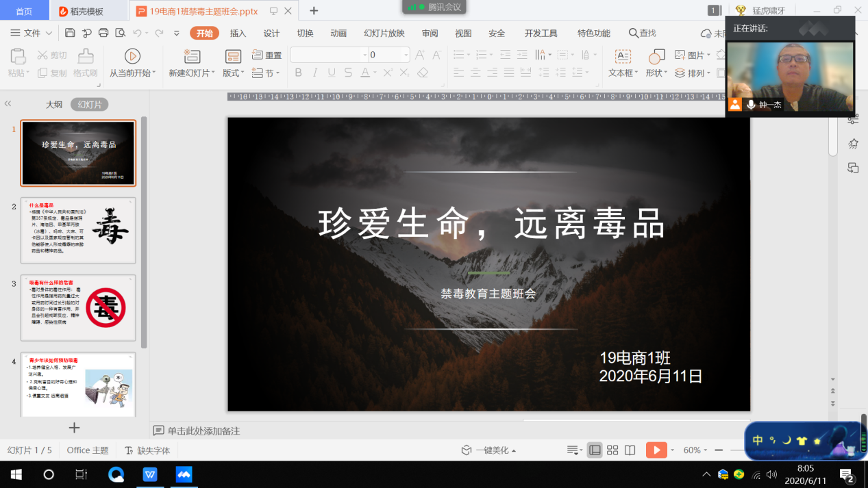This screenshot has width=868, height=488.
Task: Select slide 3 thumbnail in slide panel
Action: tap(78, 308)
